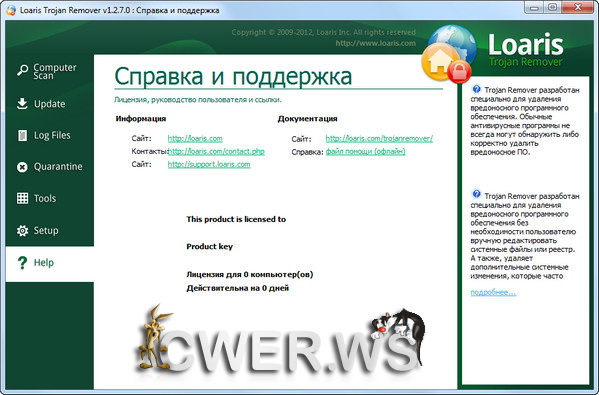
Task: Click the 'Product key' label
Action: click(x=209, y=247)
